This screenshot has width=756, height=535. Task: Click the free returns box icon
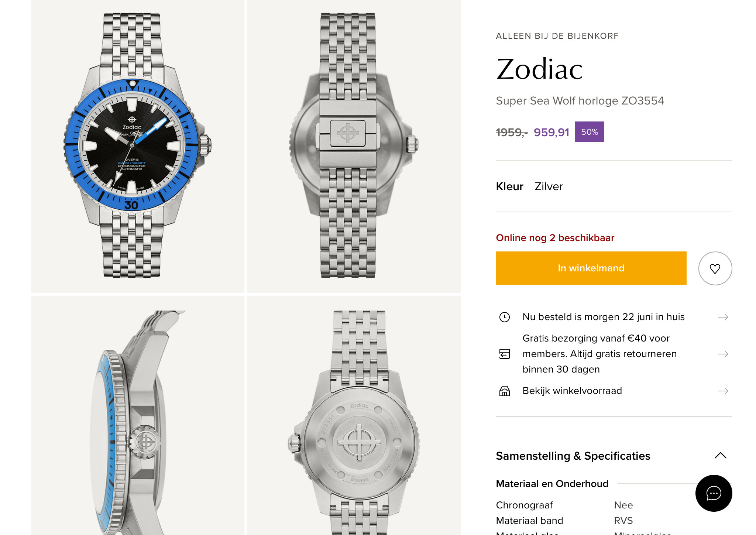pos(505,354)
